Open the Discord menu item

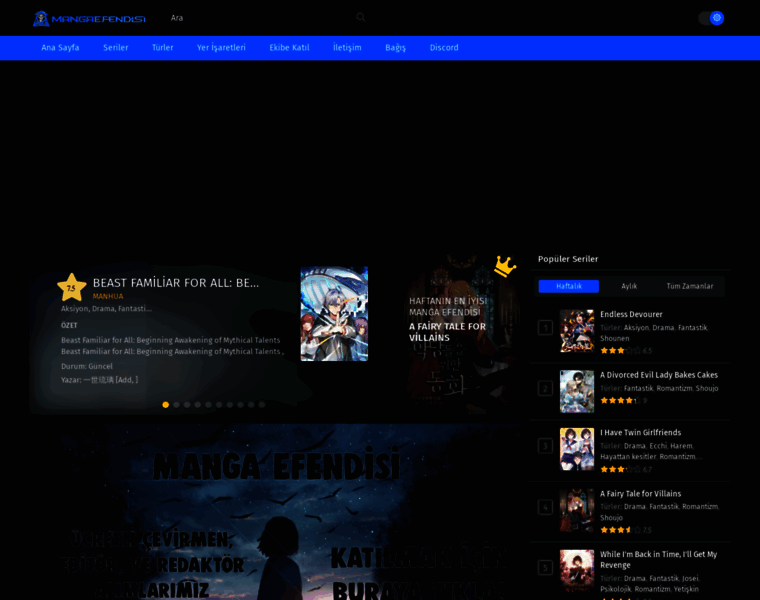click(444, 47)
